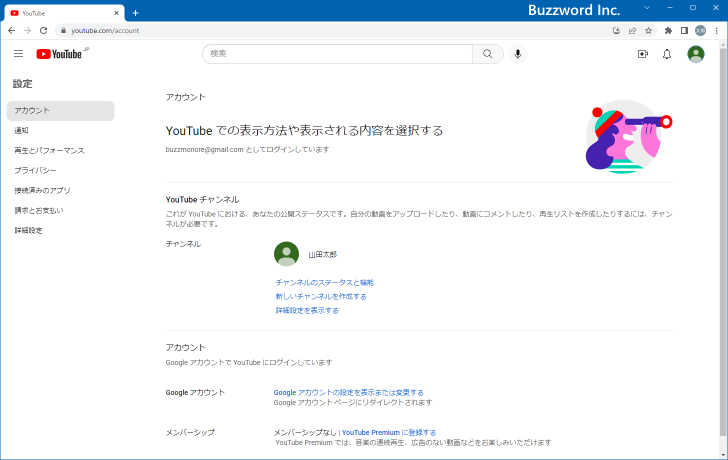Click the install app icon in the address bar
The width and height of the screenshot is (728, 460).
click(x=616, y=31)
